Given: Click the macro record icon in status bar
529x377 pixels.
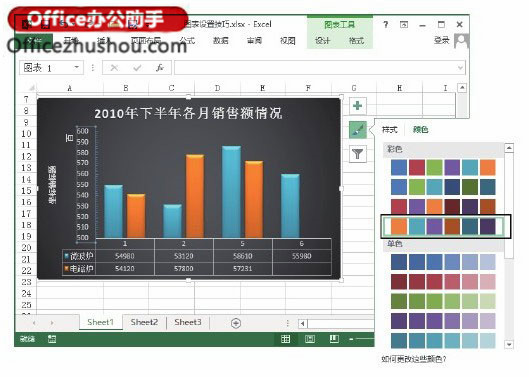Looking at the screenshot, I should tap(52, 339).
